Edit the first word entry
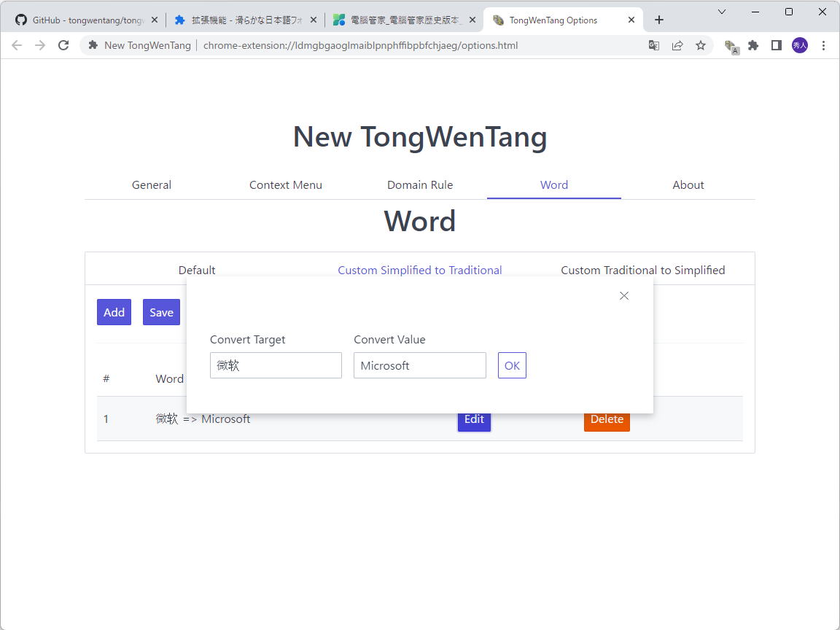 [474, 419]
